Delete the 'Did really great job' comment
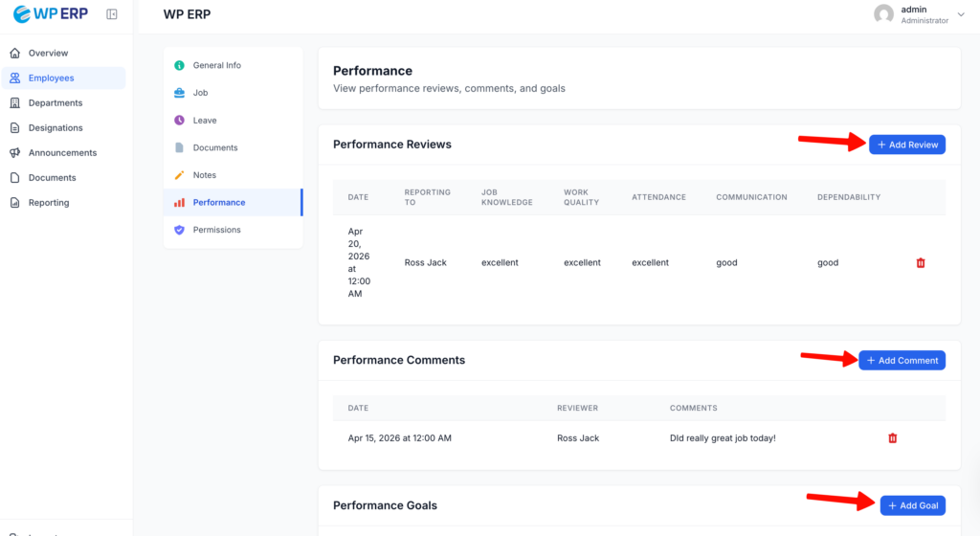The width and height of the screenshot is (980, 536). [x=892, y=438]
